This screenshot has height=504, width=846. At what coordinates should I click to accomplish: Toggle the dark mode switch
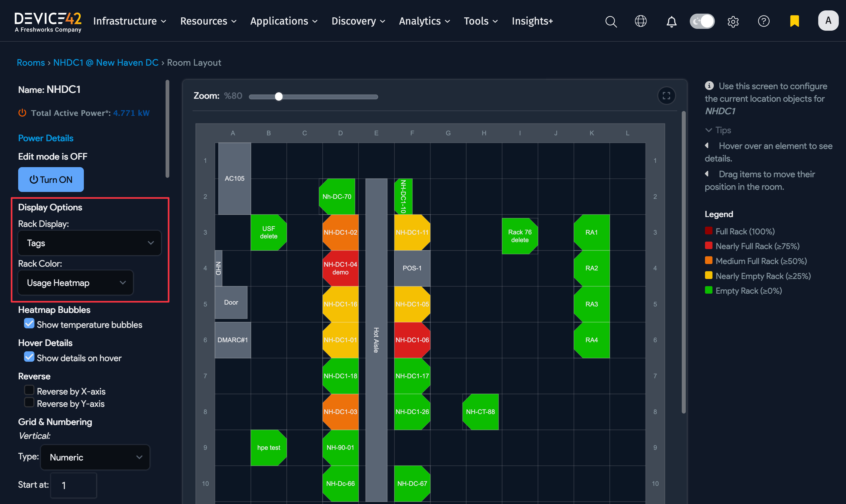702,21
